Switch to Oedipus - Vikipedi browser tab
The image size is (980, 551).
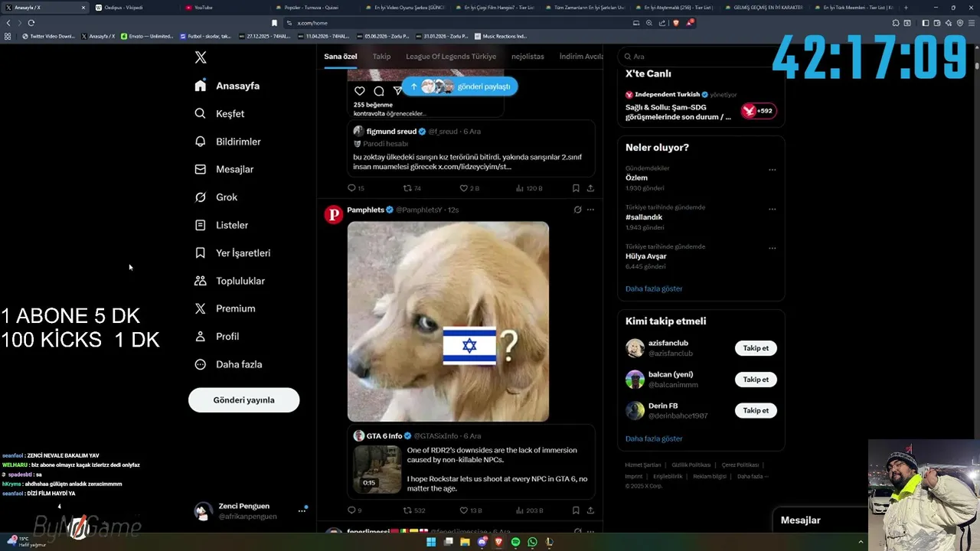point(133,7)
